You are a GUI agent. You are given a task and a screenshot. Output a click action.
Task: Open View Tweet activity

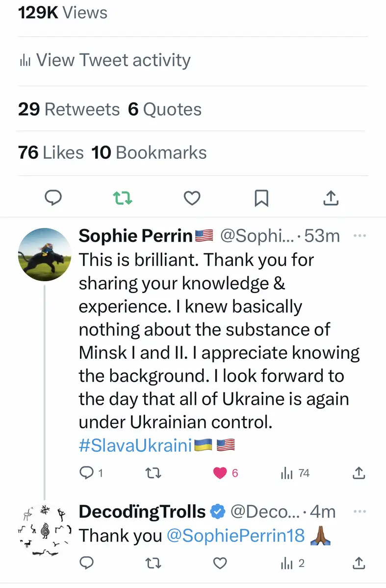tap(104, 60)
